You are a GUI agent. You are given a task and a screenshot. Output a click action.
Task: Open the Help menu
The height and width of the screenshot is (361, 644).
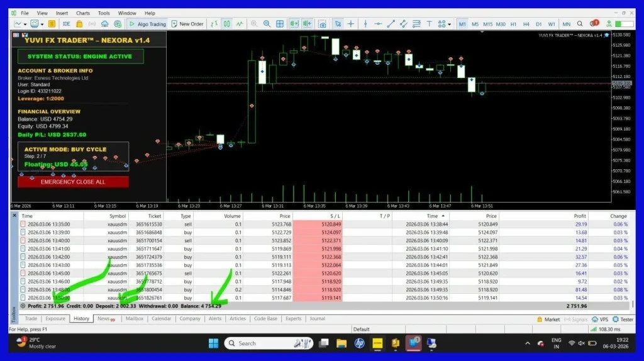point(150,13)
